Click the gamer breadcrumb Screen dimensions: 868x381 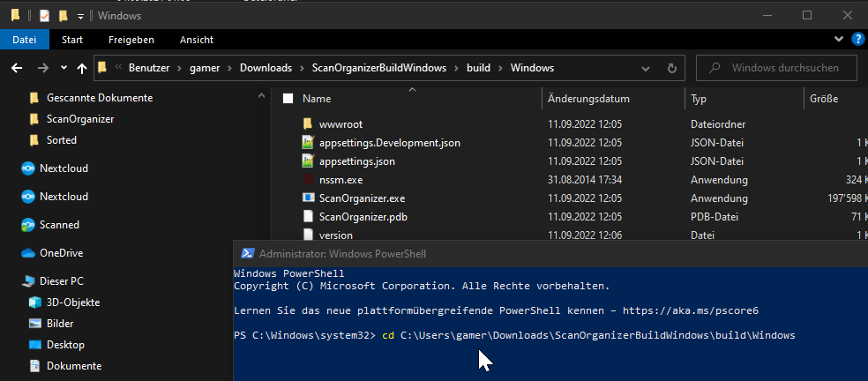205,68
